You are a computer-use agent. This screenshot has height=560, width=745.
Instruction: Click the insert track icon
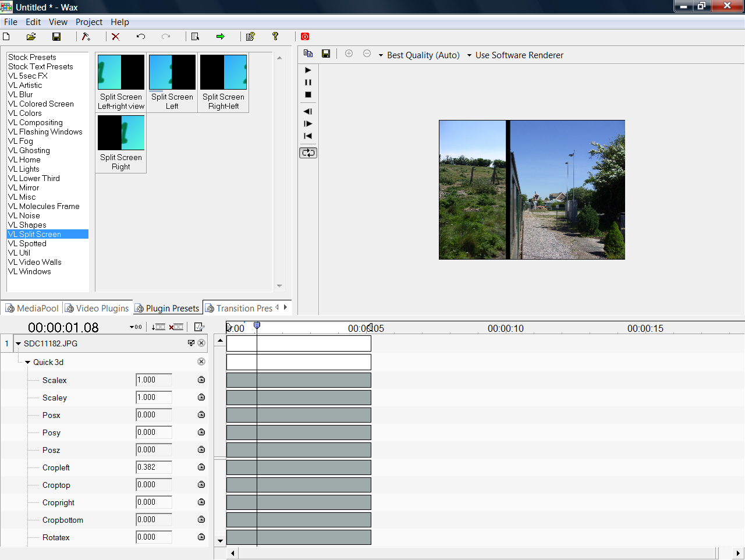click(158, 327)
